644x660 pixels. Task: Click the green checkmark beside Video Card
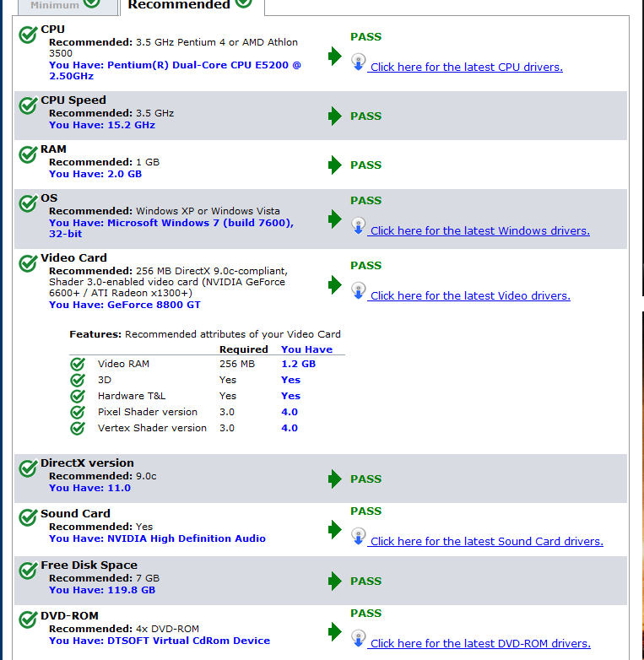pyautogui.click(x=28, y=263)
